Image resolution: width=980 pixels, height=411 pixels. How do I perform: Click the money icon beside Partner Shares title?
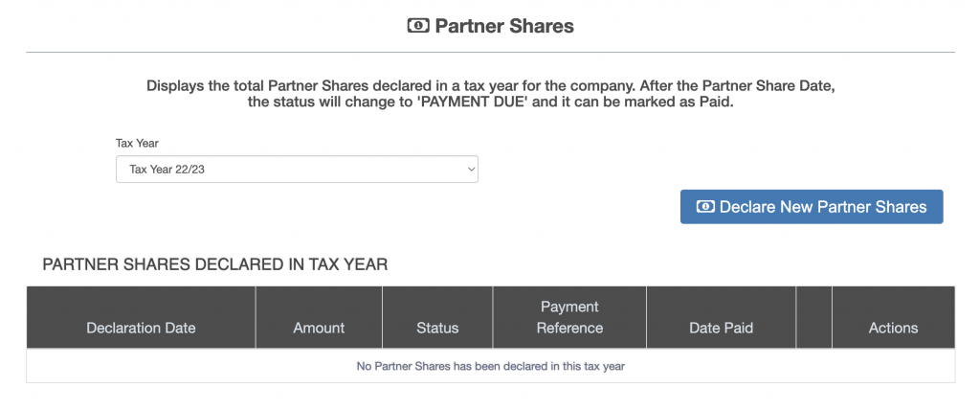coord(418,26)
